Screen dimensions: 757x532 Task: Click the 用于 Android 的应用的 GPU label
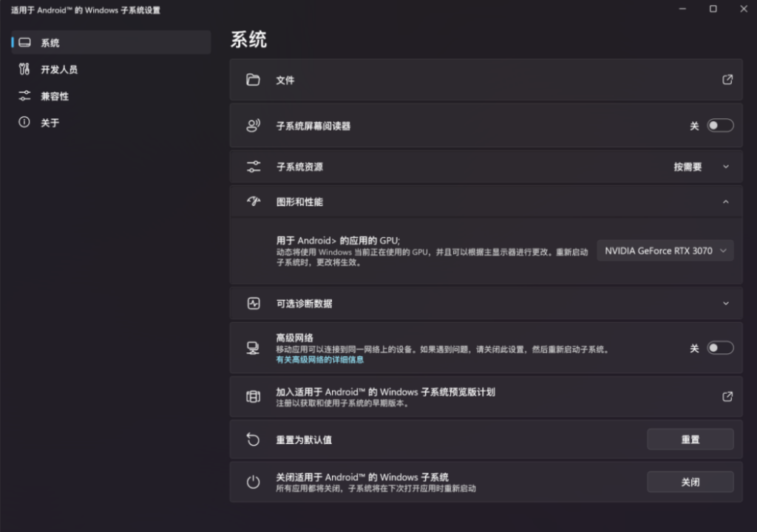click(x=338, y=240)
